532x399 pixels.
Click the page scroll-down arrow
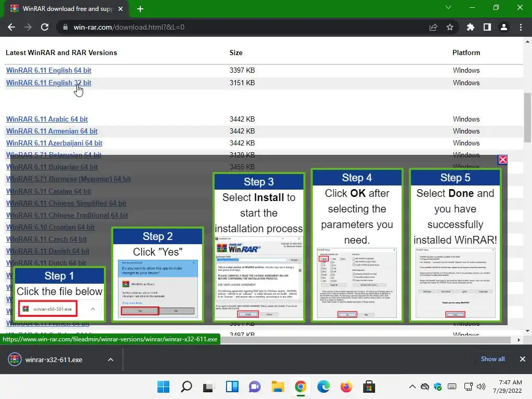(527, 331)
